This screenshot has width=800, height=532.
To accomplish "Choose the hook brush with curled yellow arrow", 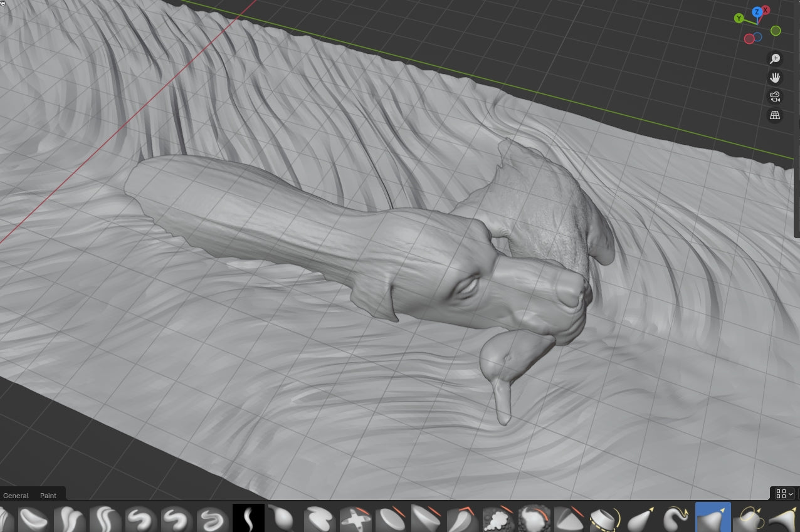I will pos(677,518).
